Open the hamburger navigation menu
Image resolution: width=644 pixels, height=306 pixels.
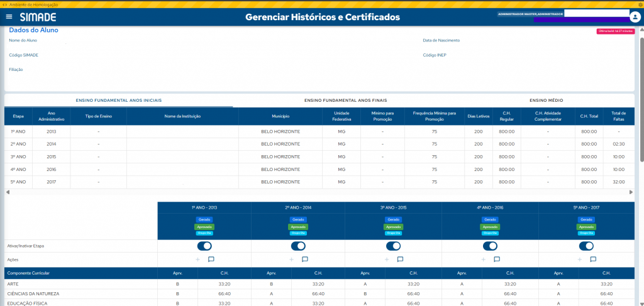9,17
